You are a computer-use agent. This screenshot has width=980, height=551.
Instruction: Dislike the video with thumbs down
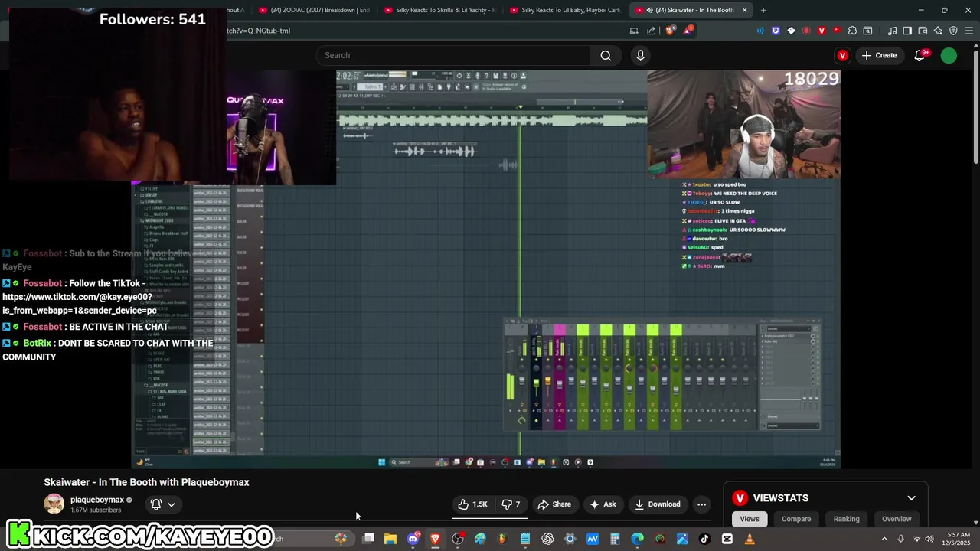(511, 504)
